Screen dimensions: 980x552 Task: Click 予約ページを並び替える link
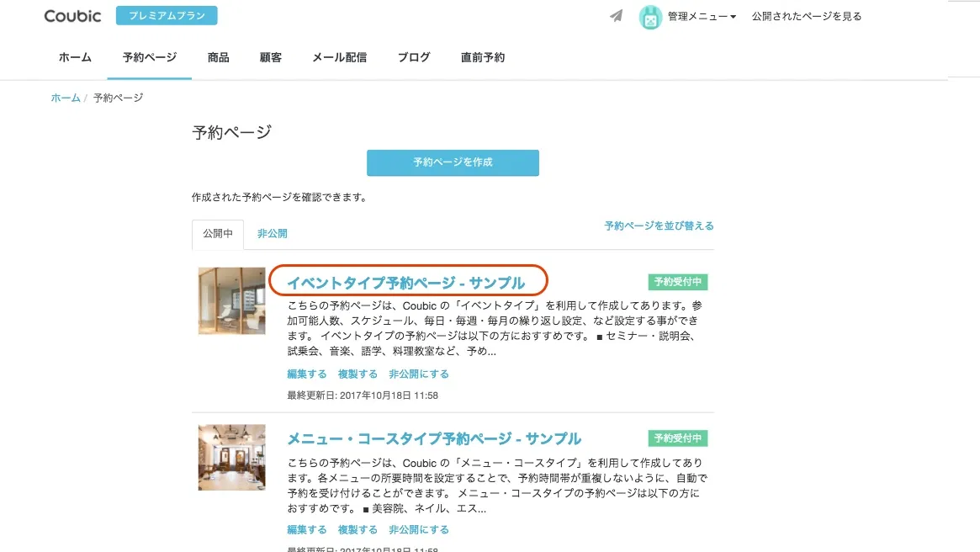point(659,226)
